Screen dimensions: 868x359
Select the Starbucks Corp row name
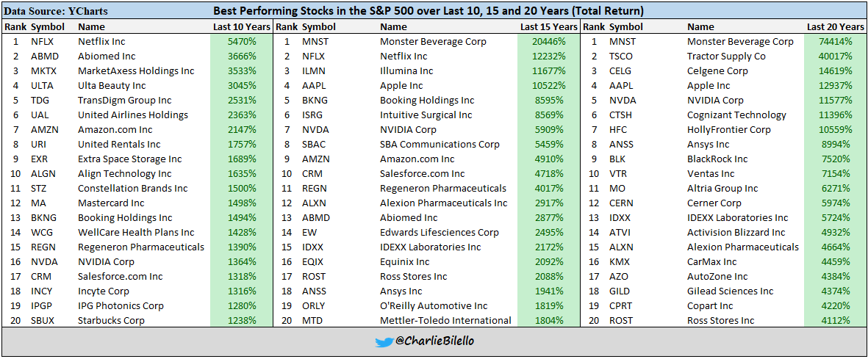pyautogui.click(x=110, y=321)
